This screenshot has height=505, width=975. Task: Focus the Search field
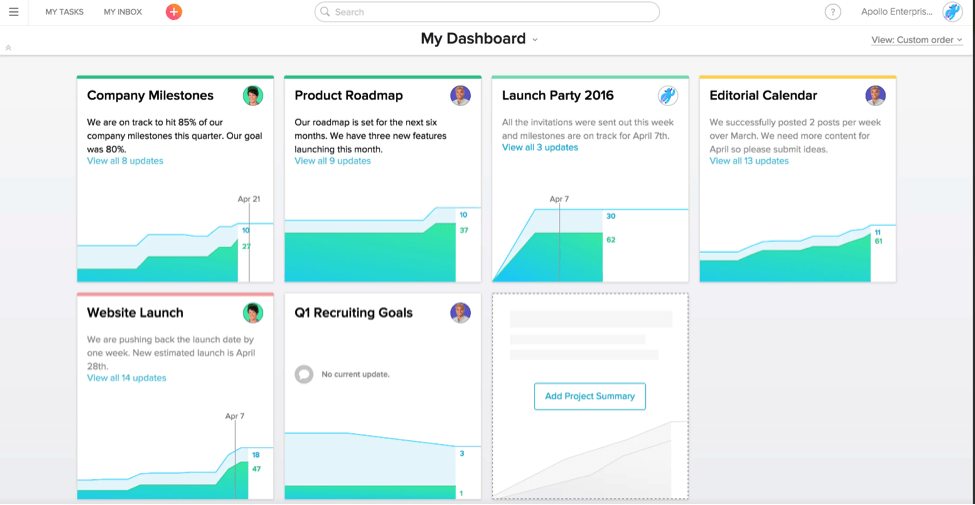(487, 12)
